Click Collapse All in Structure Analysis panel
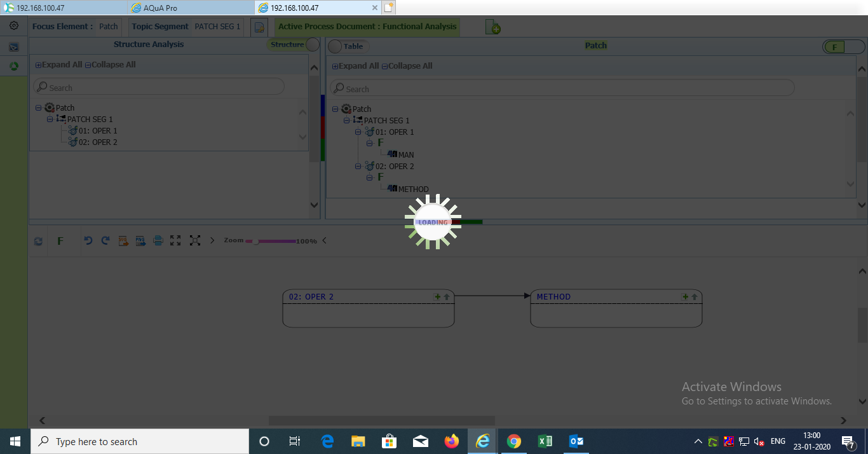This screenshot has height=454, width=868. pyautogui.click(x=111, y=65)
